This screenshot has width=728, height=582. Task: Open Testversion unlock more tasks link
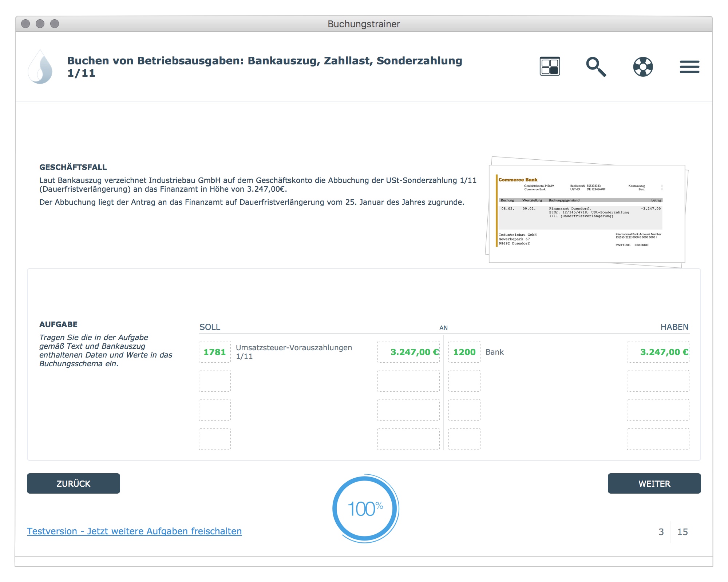(134, 531)
